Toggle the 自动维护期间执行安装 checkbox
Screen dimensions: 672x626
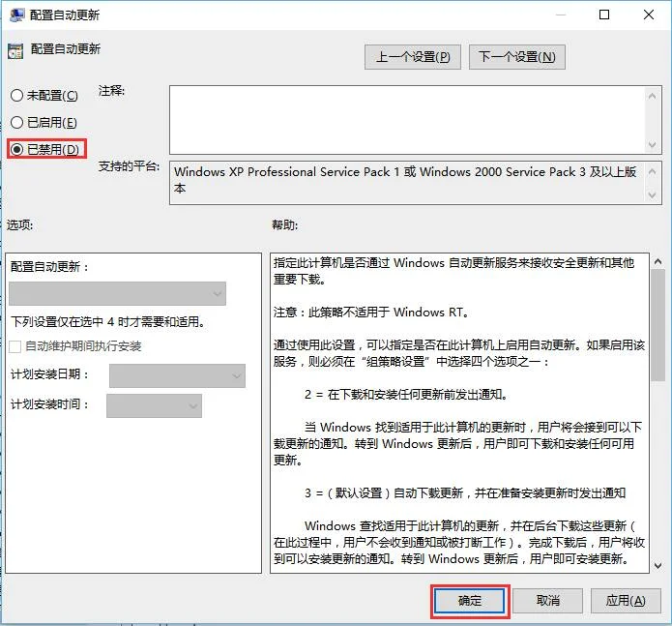coord(15,346)
